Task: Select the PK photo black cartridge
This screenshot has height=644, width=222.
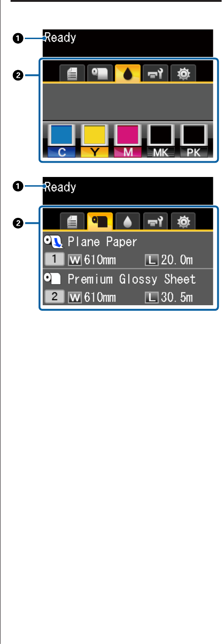Action: coord(192,140)
